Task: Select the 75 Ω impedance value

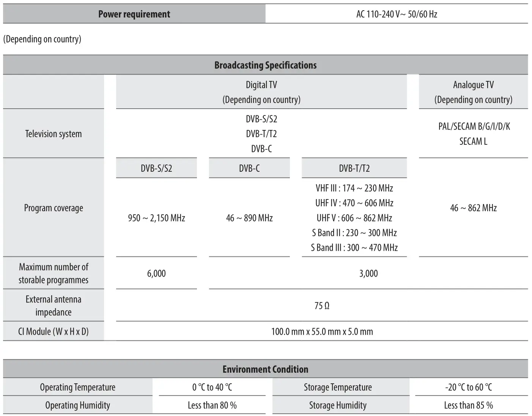Action: tap(322, 306)
